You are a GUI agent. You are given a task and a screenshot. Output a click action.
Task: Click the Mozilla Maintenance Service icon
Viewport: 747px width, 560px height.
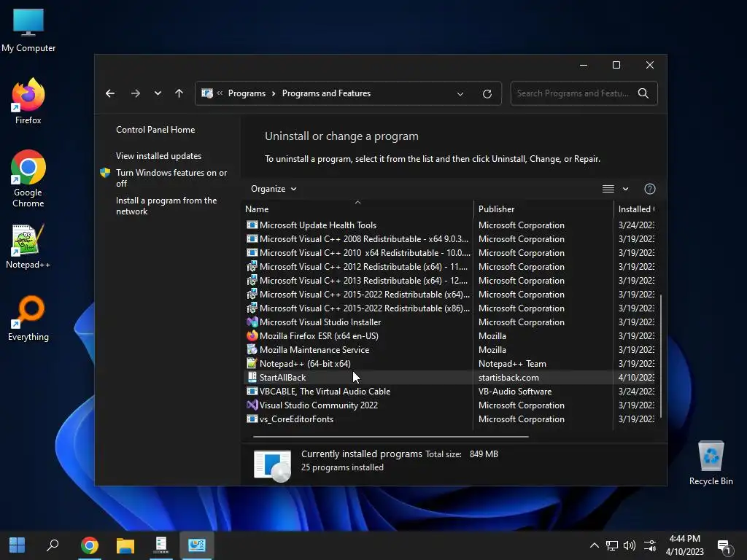[252, 349]
